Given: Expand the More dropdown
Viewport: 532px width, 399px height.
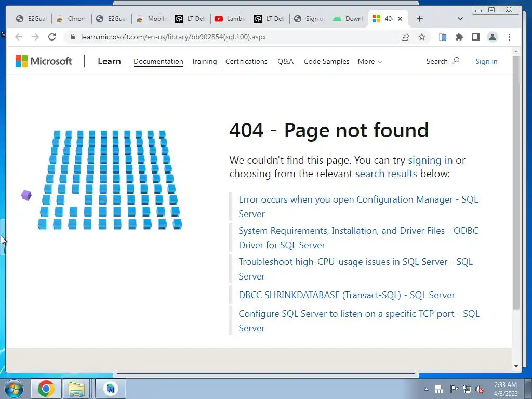Looking at the screenshot, I should click(370, 61).
